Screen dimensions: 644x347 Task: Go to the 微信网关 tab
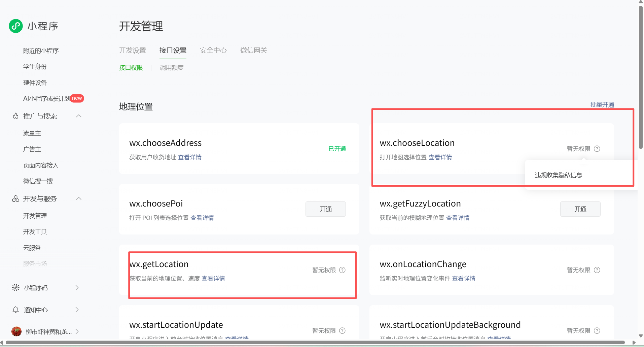pyautogui.click(x=254, y=50)
